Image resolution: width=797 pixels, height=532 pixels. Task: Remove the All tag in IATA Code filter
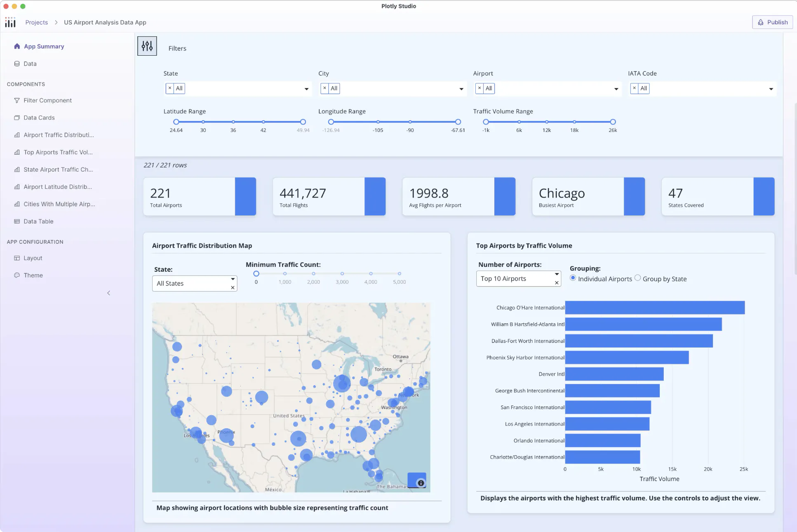click(634, 88)
